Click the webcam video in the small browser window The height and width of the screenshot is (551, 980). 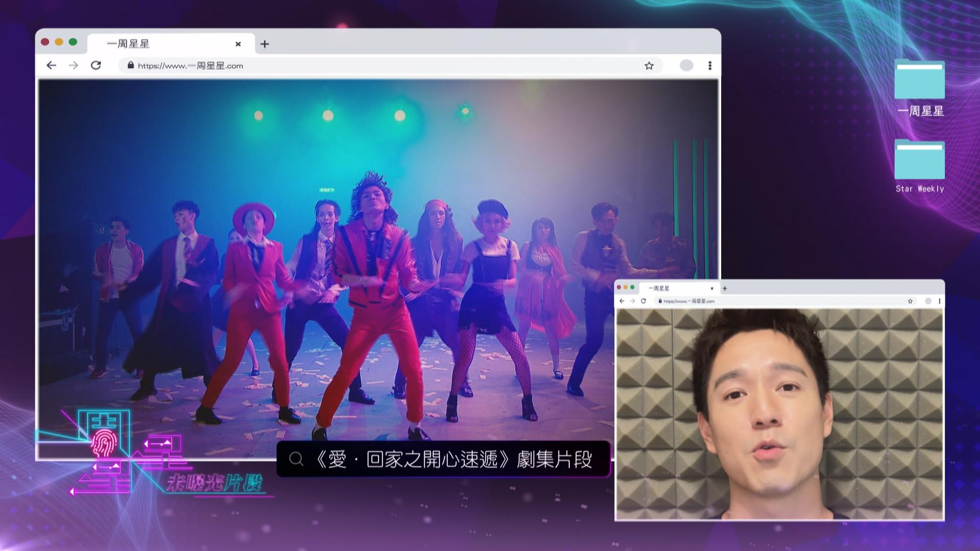(x=779, y=414)
